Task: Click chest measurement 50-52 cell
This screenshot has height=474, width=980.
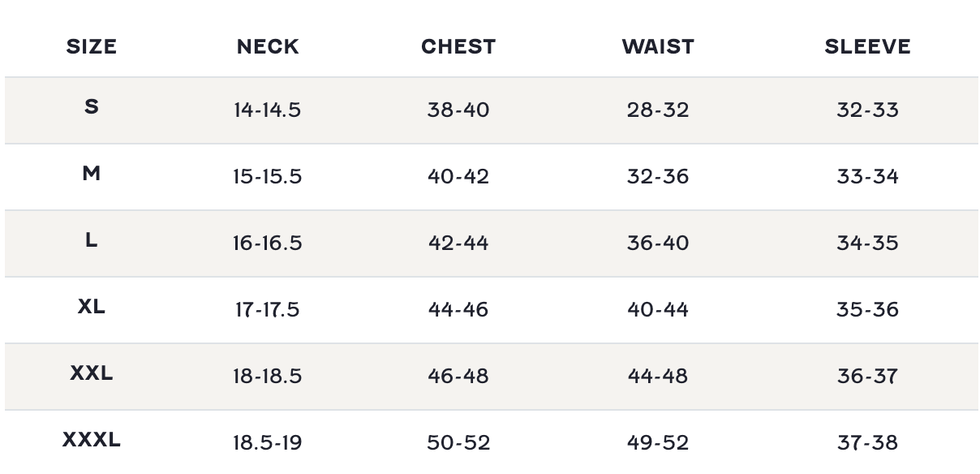Action: click(x=458, y=443)
